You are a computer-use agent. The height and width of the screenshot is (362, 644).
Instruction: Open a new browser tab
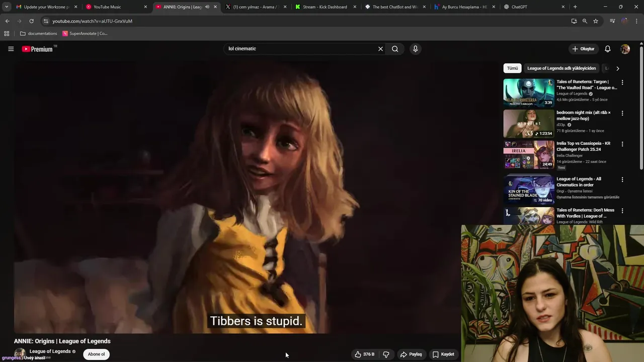click(575, 7)
